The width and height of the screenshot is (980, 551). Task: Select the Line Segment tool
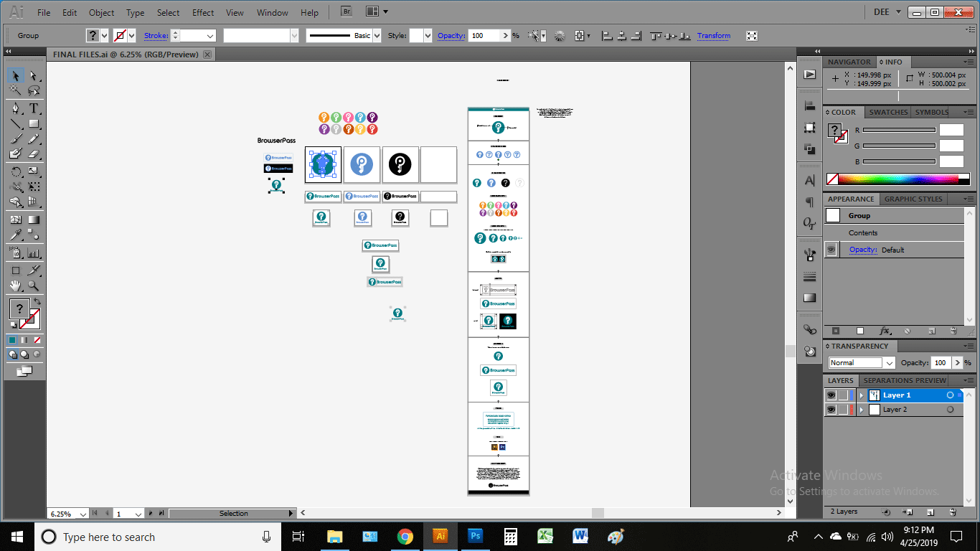click(15, 124)
